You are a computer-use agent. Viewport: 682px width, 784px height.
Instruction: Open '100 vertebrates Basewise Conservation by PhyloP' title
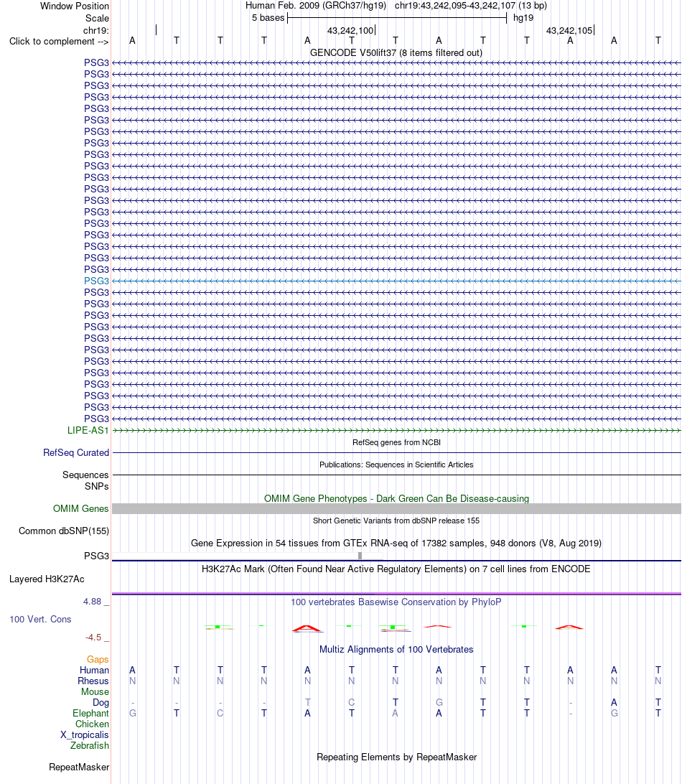coord(396,602)
